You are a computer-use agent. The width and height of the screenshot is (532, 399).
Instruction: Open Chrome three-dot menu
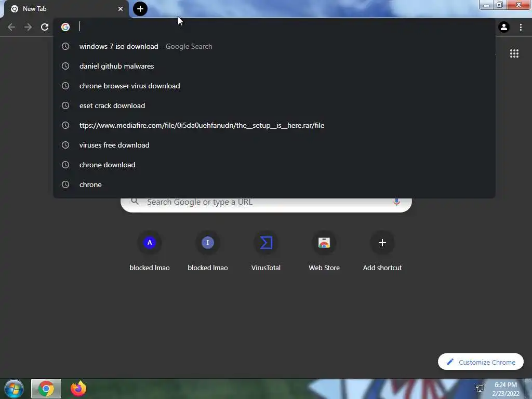tap(521, 27)
